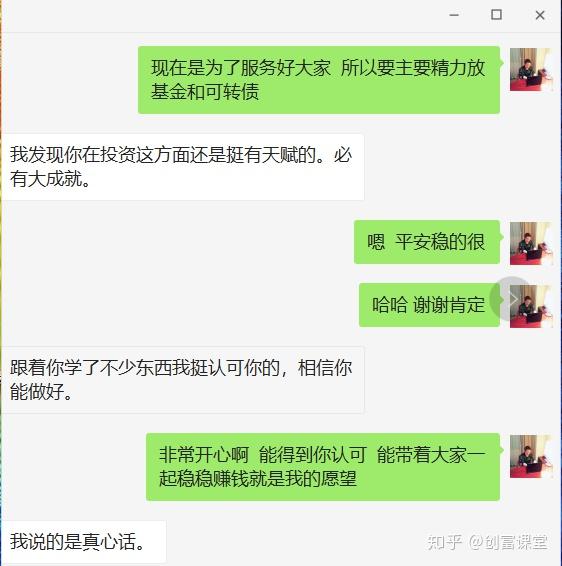Click the green bubble 嗯 平安稳的很
The height and width of the screenshot is (566, 562).
click(427, 242)
